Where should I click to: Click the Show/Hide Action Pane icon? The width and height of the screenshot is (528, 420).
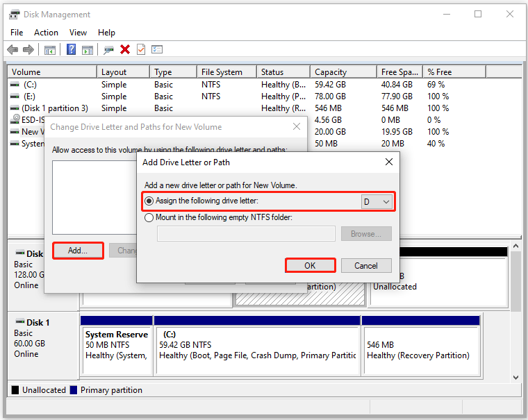tap(88, 50)
